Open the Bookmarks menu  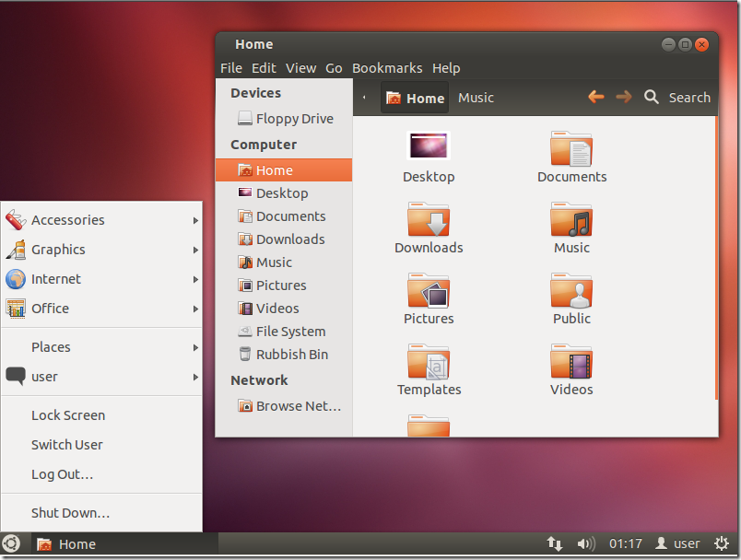click(387, 67)
